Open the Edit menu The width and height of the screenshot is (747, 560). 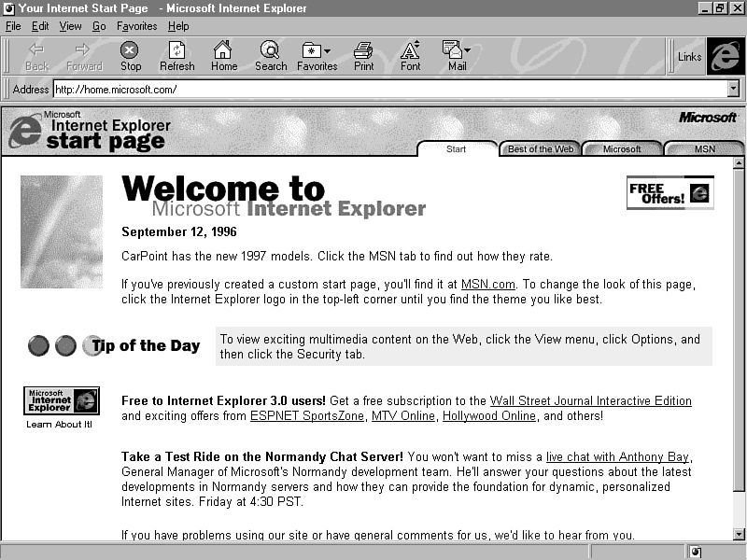[x=40, y=26]
